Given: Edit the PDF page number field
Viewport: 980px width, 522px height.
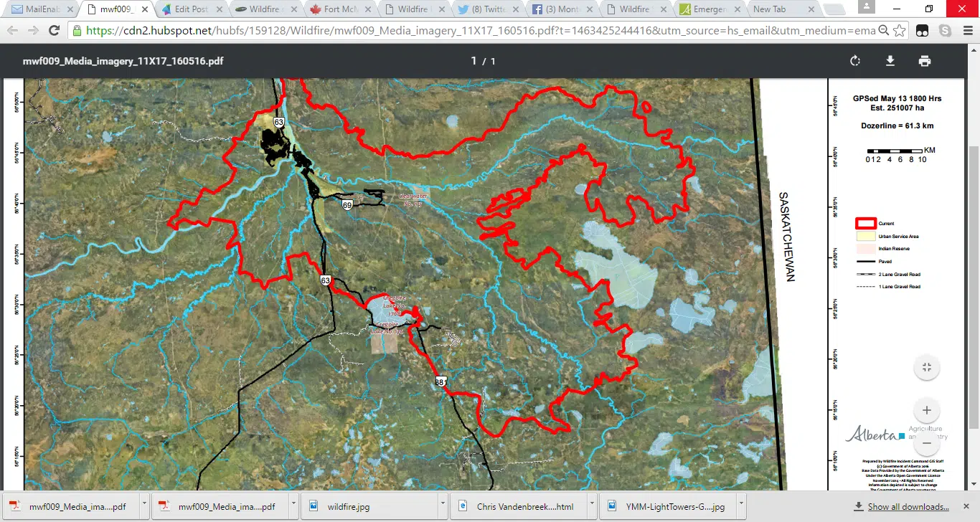Looking at the screenshot, I should [473, 61].
